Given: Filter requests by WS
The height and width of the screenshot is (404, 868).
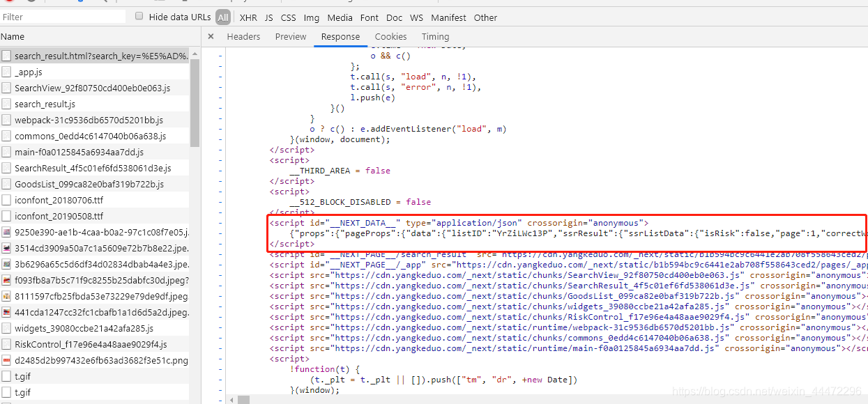Looking at the screenshot, I should point(416,17).
